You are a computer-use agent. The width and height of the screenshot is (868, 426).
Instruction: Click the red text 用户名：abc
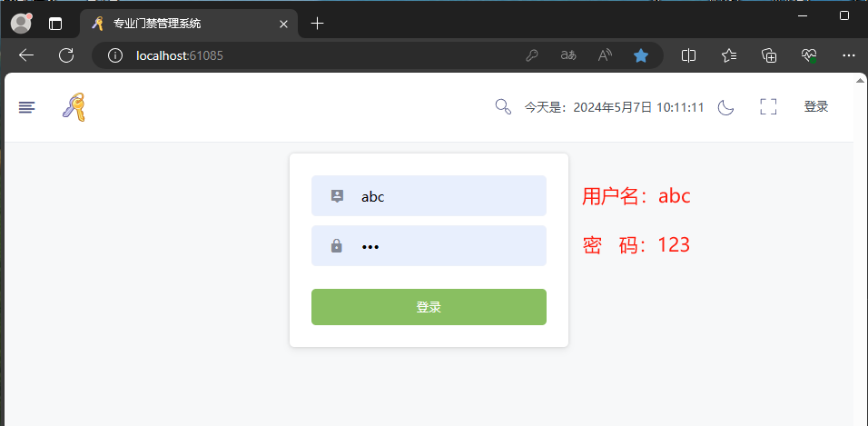(636, 196)
